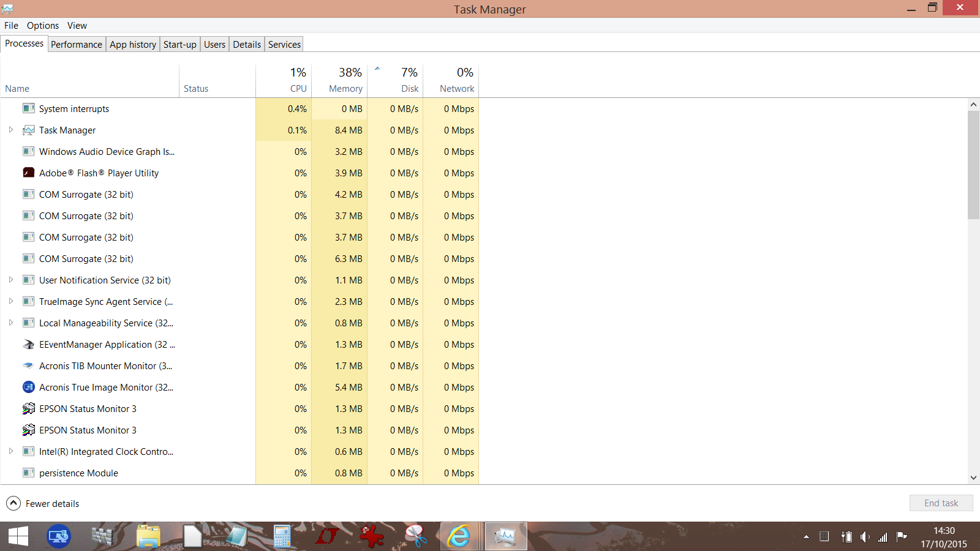
Task: Click the Windows Audio Device Graph icon
Action: click(28, 151)
